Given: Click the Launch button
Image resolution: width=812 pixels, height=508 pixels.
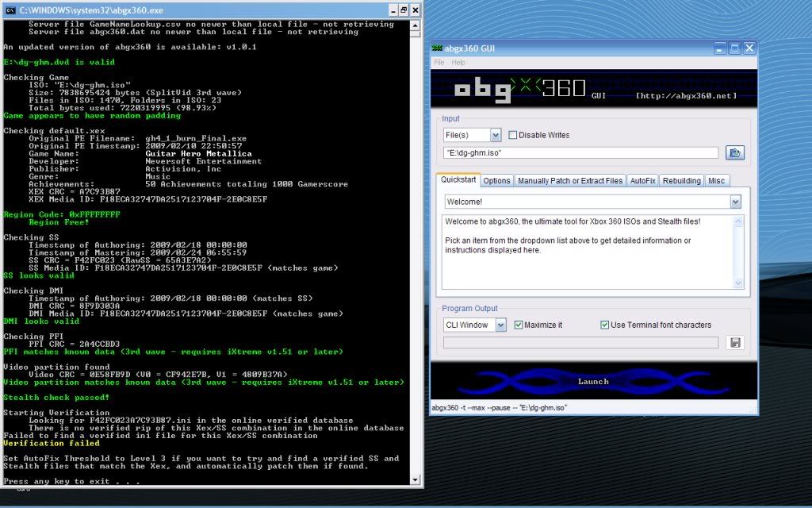Looking at the screenshot, I should 593,382.
